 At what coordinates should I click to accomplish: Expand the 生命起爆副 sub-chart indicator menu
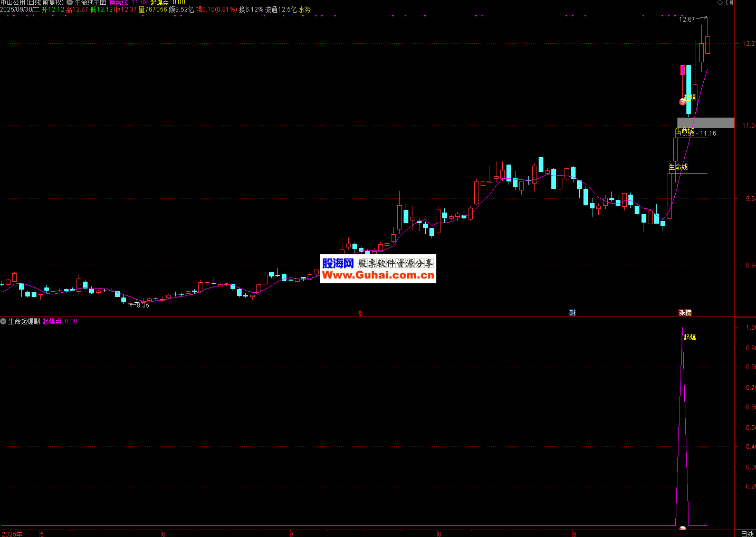pos(3,321)
